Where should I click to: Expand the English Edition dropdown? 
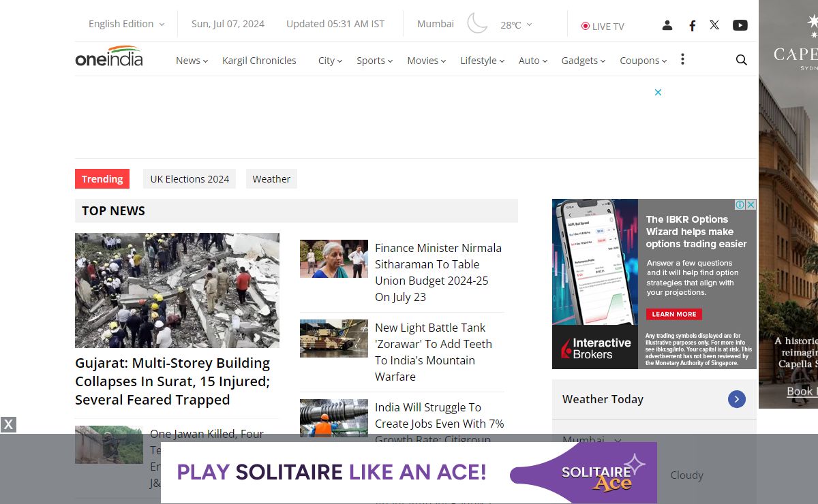point(127,24)
